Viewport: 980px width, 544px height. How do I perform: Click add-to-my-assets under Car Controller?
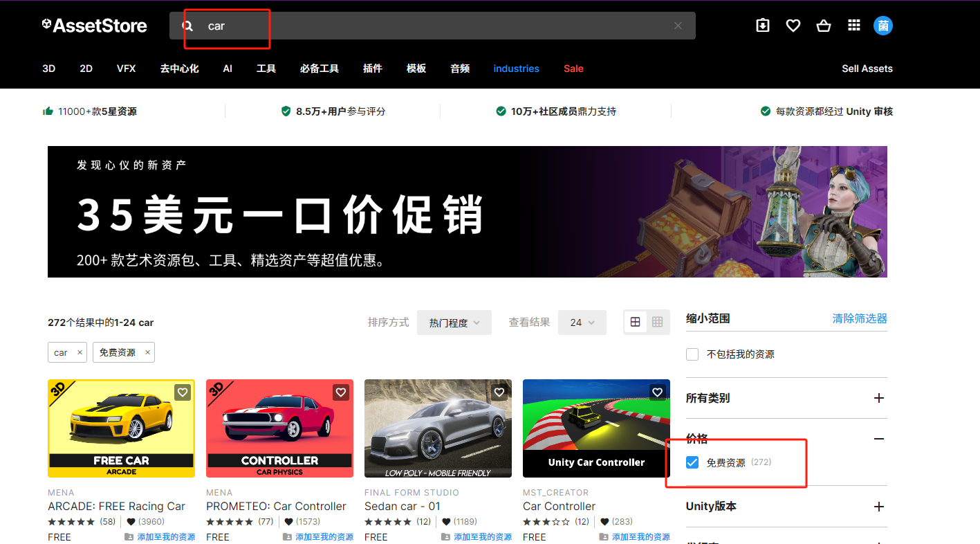coord(635,537)
